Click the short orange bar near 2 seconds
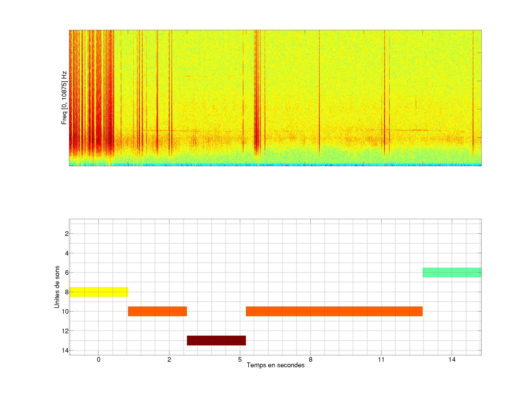 point(157,311)
